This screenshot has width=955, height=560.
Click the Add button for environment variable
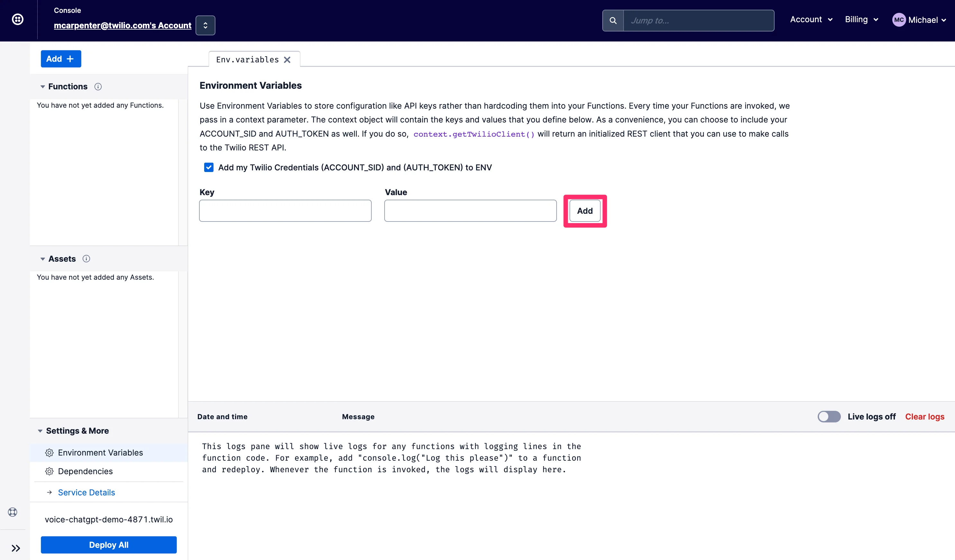coord(585,211)
